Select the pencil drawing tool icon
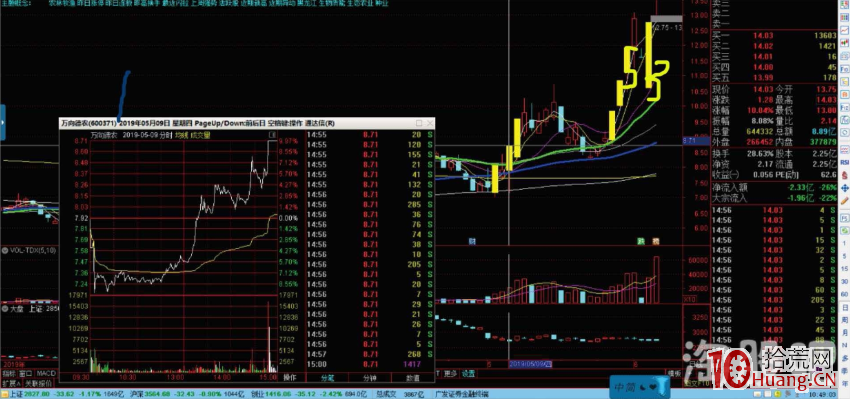 pyautogui.click(x=844, y=200)
